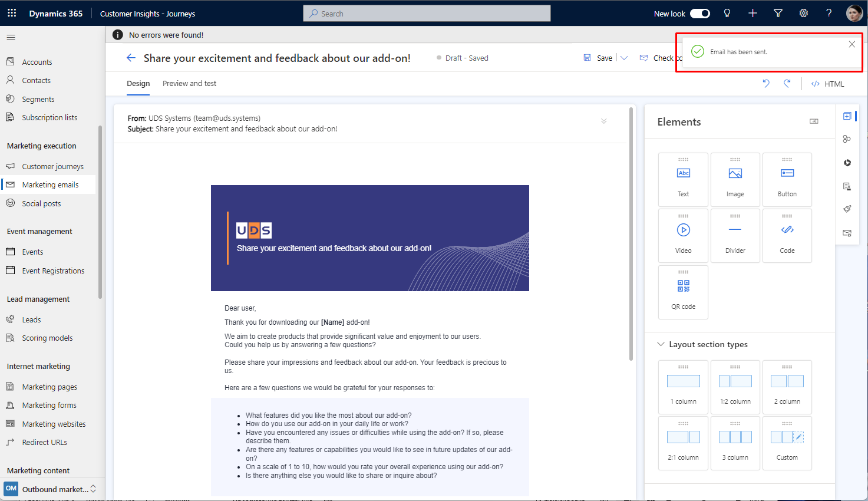Collapse the Layout section types group
Image resolution: width=868 pixels, height=501 pixels.
661,344
